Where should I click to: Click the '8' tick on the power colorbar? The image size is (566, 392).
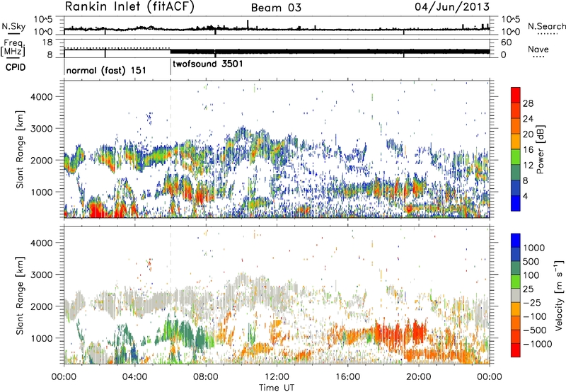click(526, 181)
